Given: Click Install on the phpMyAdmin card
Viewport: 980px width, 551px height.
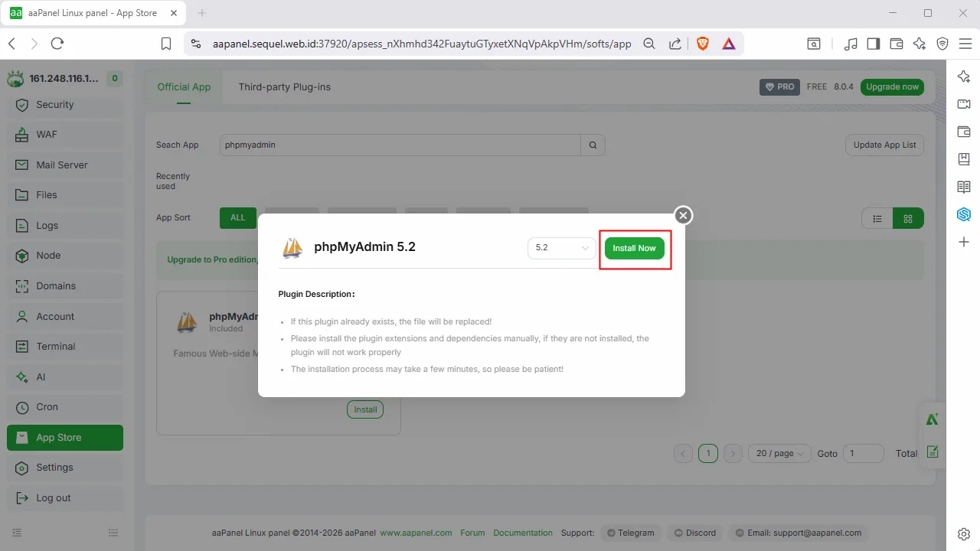Looking at the screenshot, I should tap(365, 409).
